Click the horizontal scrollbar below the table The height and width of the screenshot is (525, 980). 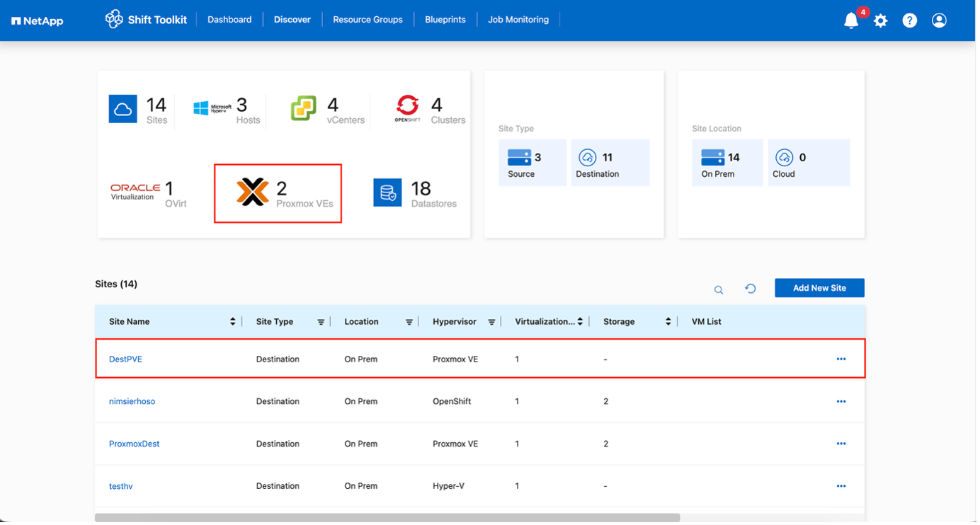[x=387, y=517]
